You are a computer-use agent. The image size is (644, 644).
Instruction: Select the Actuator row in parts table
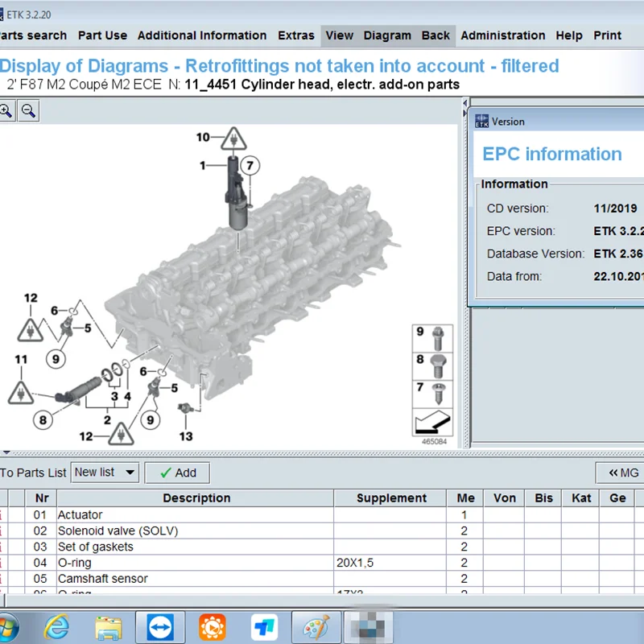point(80,514)
